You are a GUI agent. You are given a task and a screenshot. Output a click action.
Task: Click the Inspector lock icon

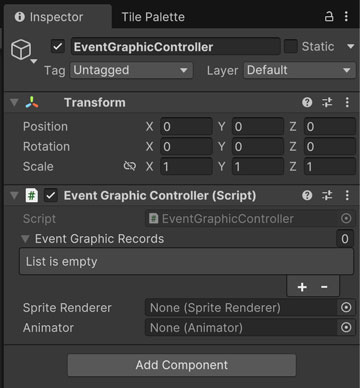point(329,16)
